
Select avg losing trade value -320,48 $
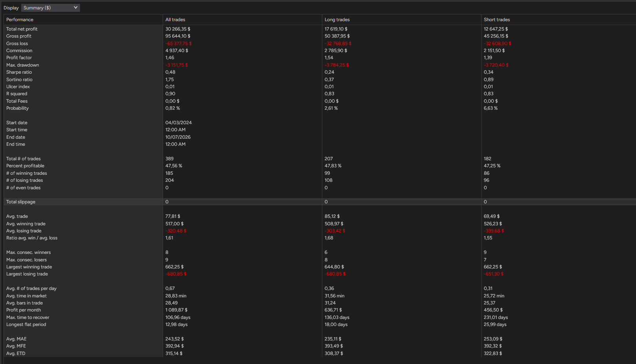pos(176,231)
